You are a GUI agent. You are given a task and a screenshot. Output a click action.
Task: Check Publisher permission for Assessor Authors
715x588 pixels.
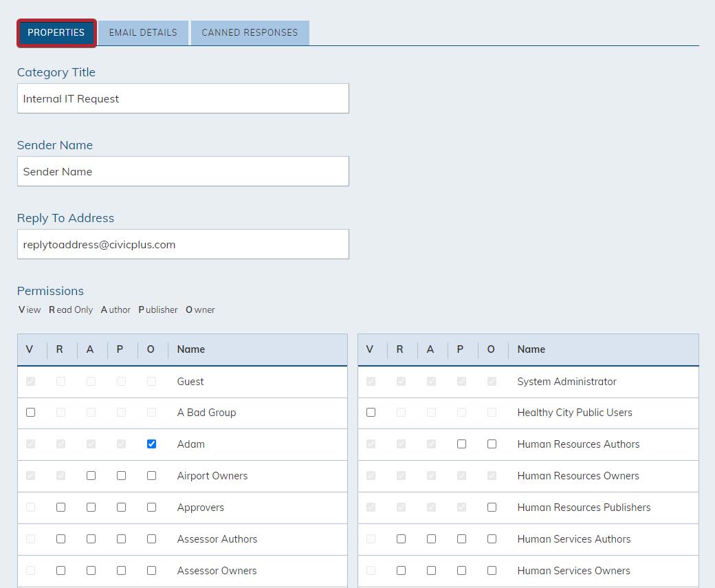click(121, 538)
